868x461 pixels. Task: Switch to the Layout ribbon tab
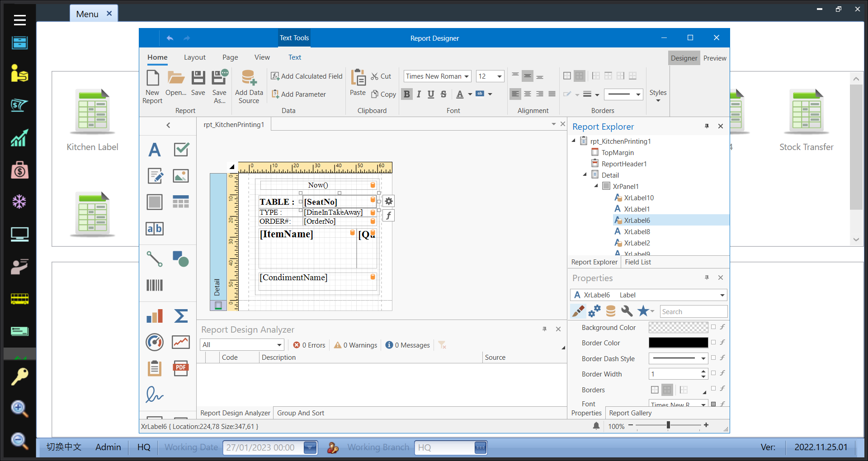(194, 57)
